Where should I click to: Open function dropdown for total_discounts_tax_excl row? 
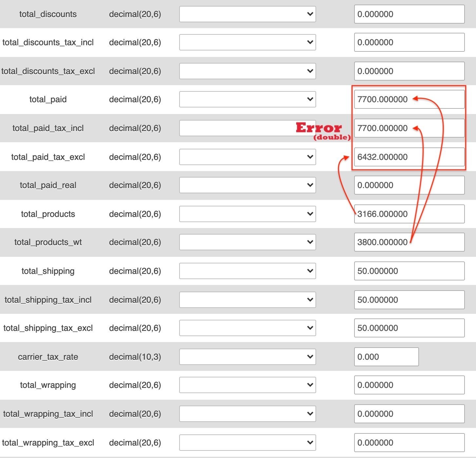247,71
